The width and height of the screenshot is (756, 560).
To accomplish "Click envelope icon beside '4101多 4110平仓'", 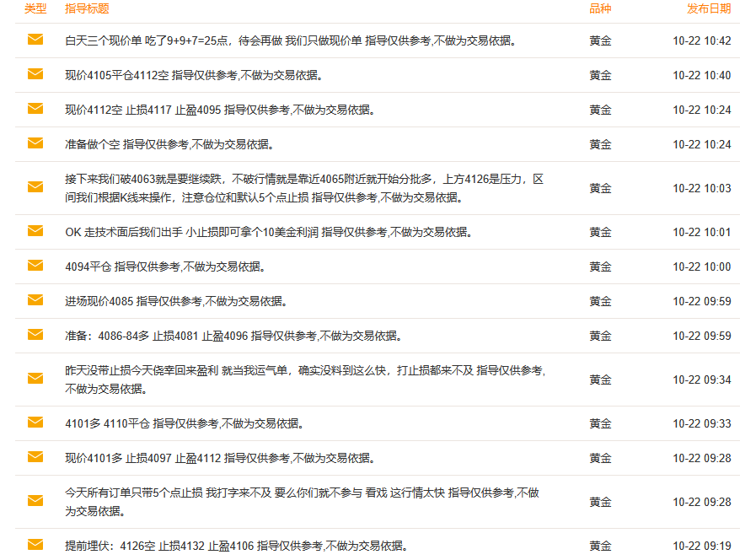I will point(35,423).
